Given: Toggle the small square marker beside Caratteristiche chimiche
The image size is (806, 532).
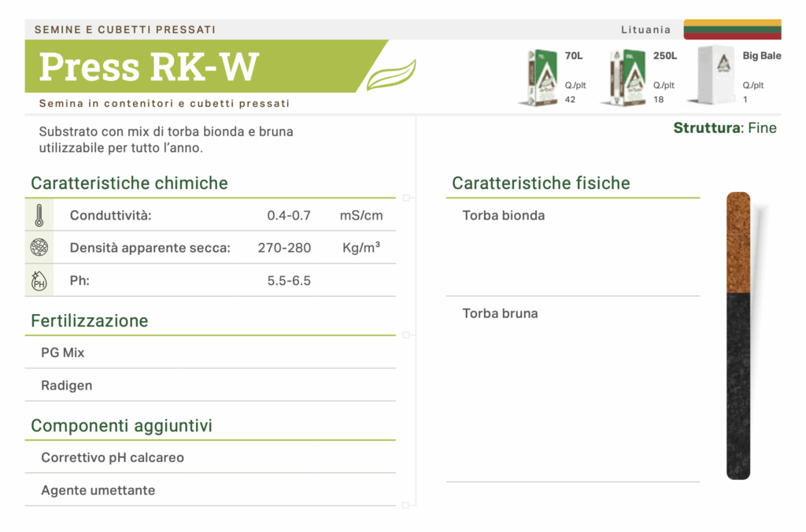Looking at the screenshot, I should coord(408,197).
